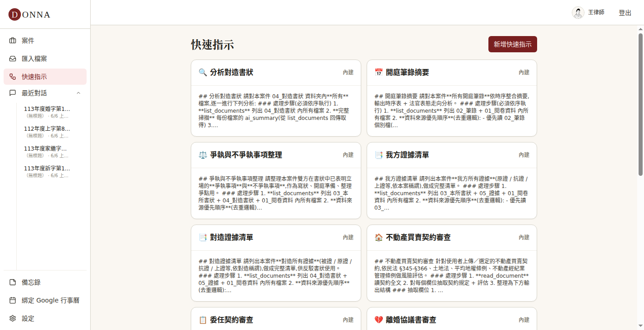Click the clipboard emoji on 委任契約審查 card
The width and height of the screenshot is (644, 330).
click(202, 320)
